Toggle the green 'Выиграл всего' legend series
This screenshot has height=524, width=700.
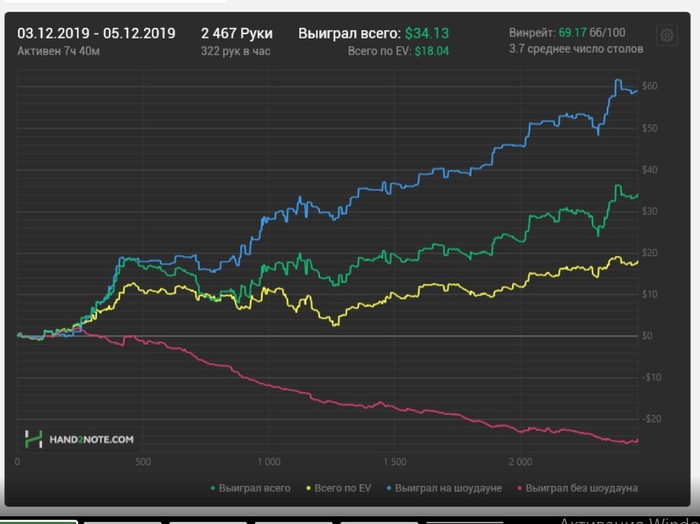[251, 488]
